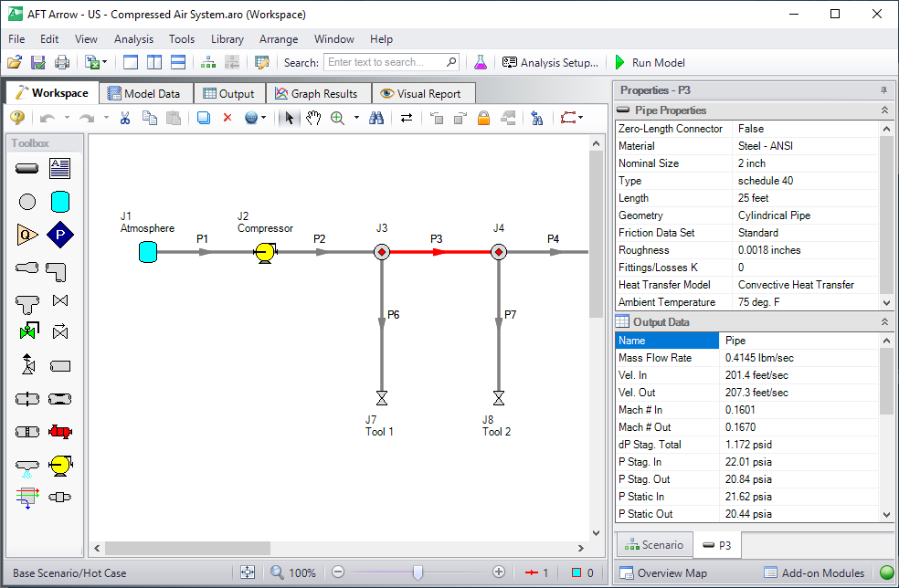Collapse the Pipe Properties section

(x=884, y=110)
